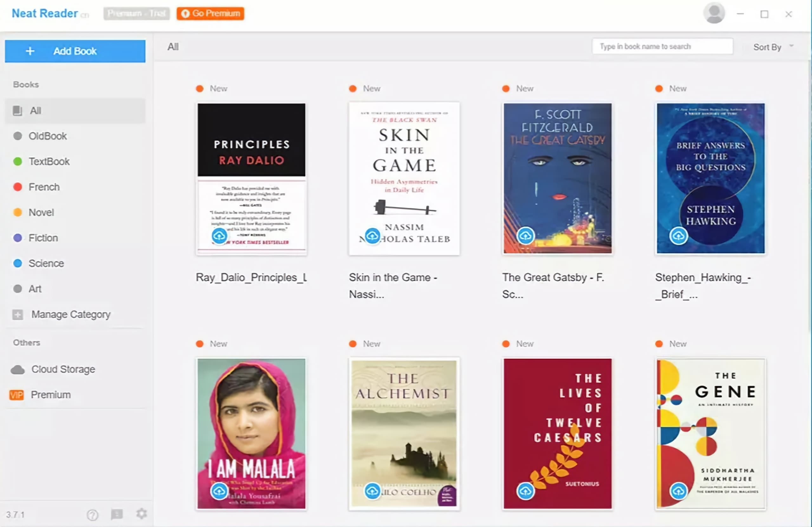Select the Art category
Screen dimensions: 812x527
point(75,289)
